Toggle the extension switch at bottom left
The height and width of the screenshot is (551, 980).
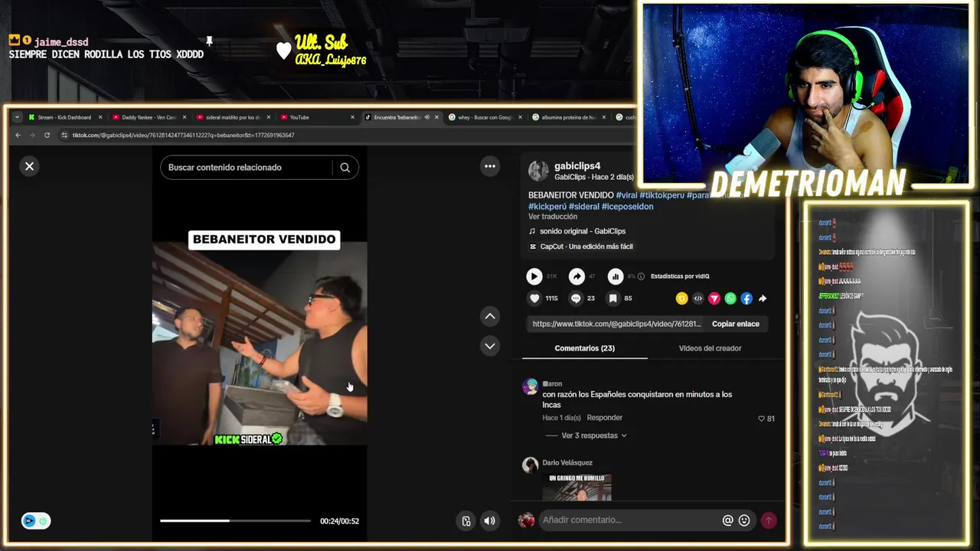pos(36,521)
